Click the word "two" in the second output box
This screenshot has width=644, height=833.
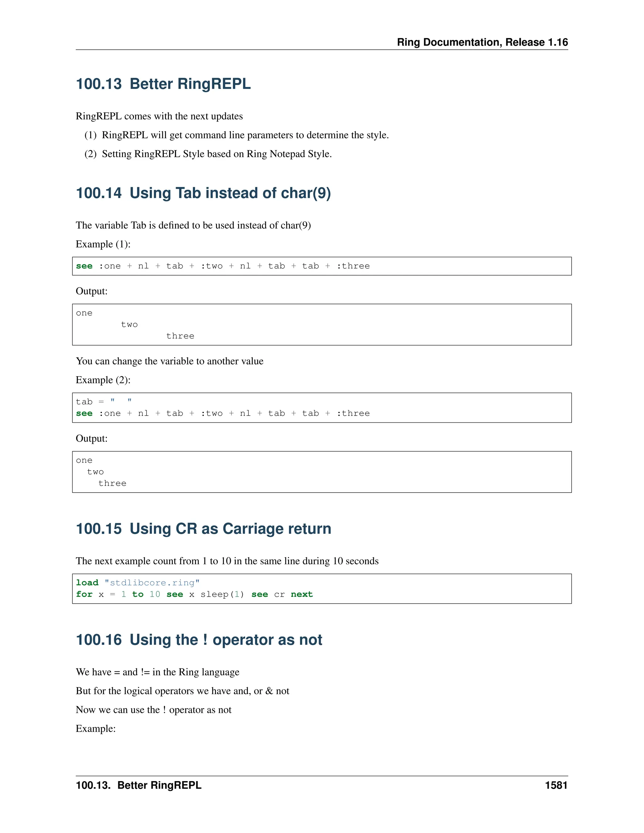coord(95,472)
